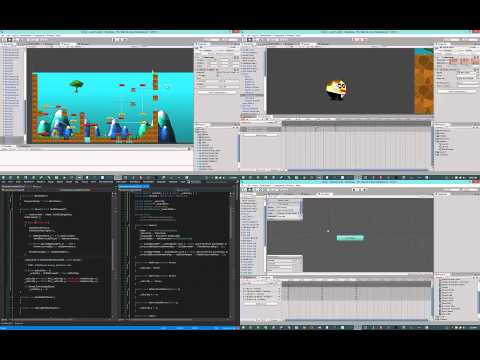Screen dimensions: 480x360
Task: Click Play in the top-left Unity window toolbar
Action: 115,40
